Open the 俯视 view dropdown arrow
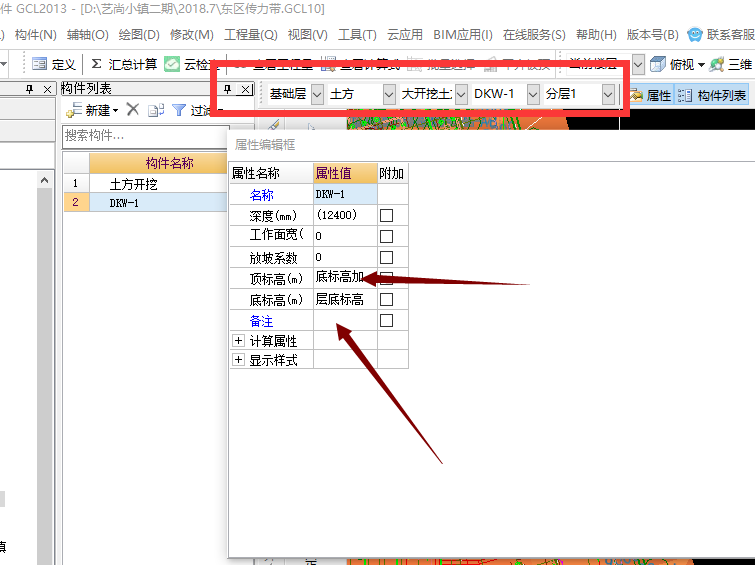The image size is (755, 565). coord(701,65)
